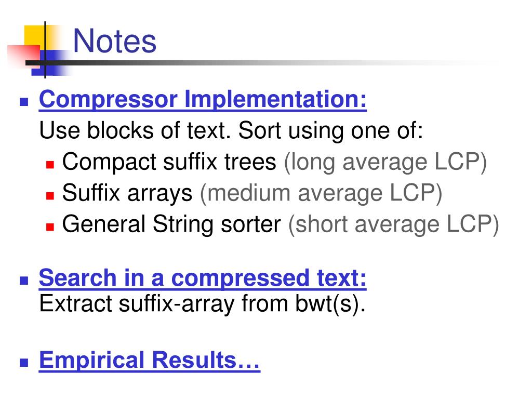
Task: Click the gray text '(medium average LCP)'
Action: (x=321, y=194)
